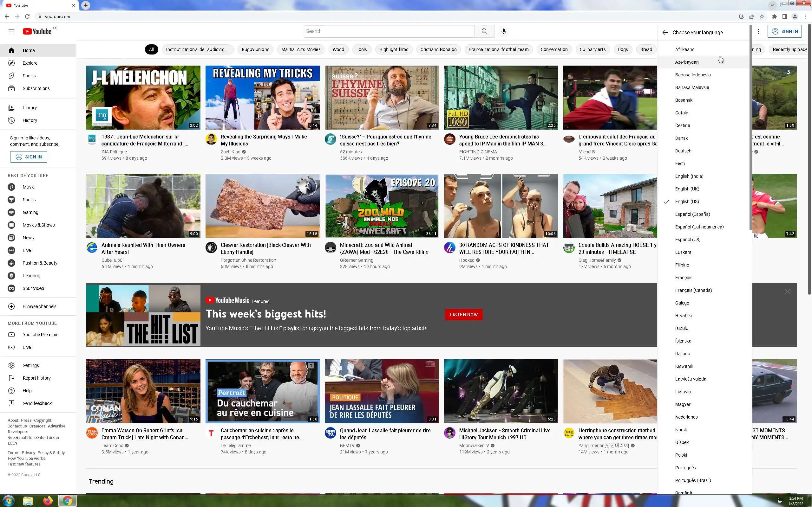812x507 pixels.
Task: Open History in the sidebar
Action: (x=29, y=120)
